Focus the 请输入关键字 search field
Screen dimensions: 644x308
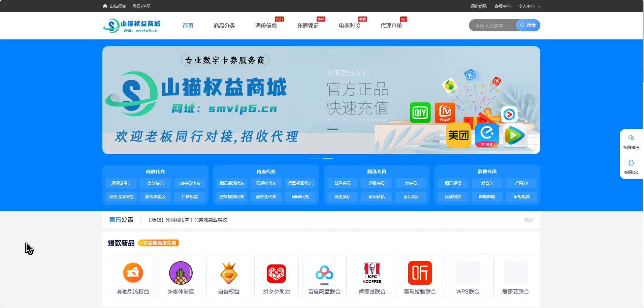click(492, 26)
